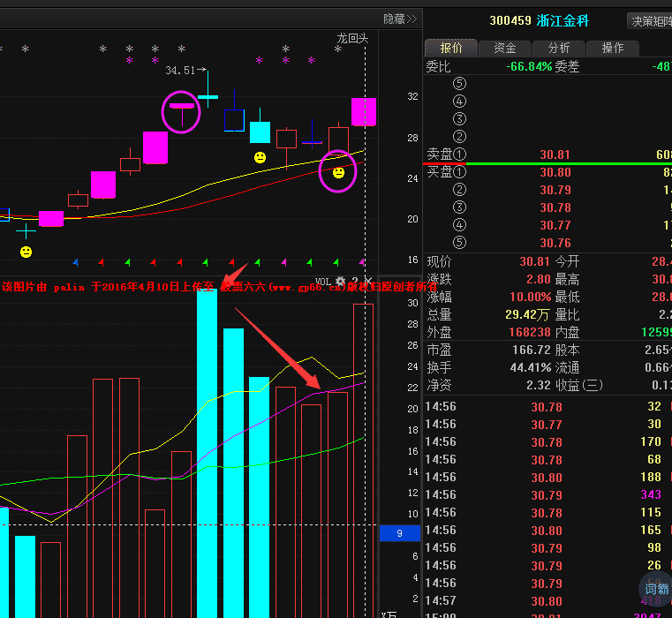Image resolution: width=672 pixels, height=618 pixels.
Task: Collapse side panel with 隐藏>> button
Action: [x=399, y=19]
